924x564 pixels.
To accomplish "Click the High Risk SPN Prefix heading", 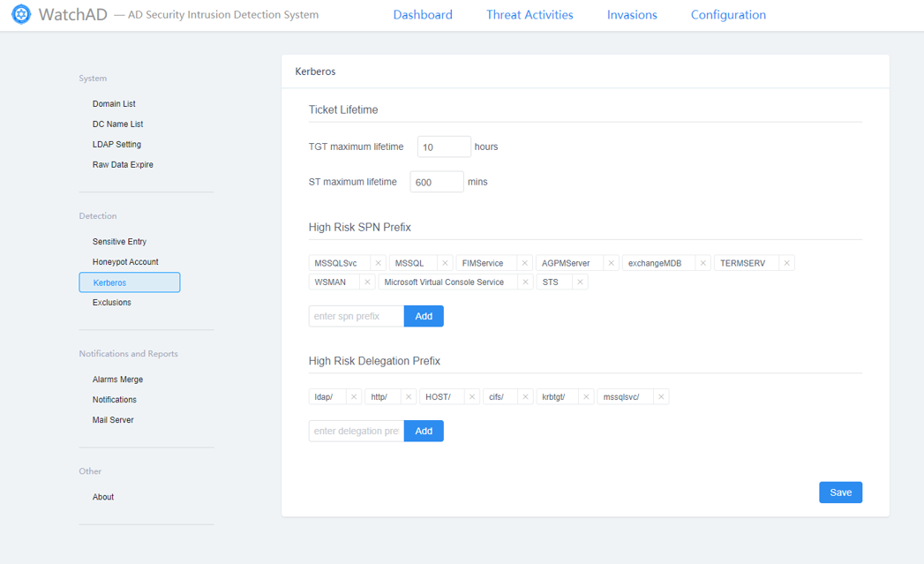I will [x=359, y=227].
